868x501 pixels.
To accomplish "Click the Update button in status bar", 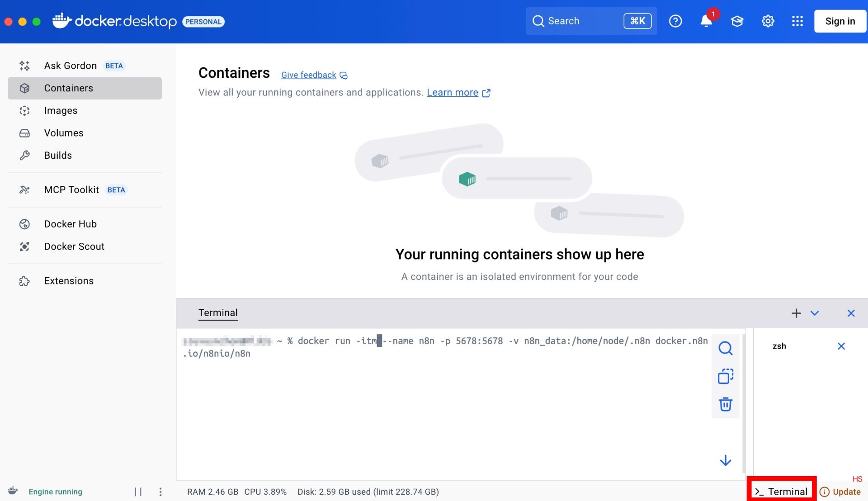I will pos(840,492).
